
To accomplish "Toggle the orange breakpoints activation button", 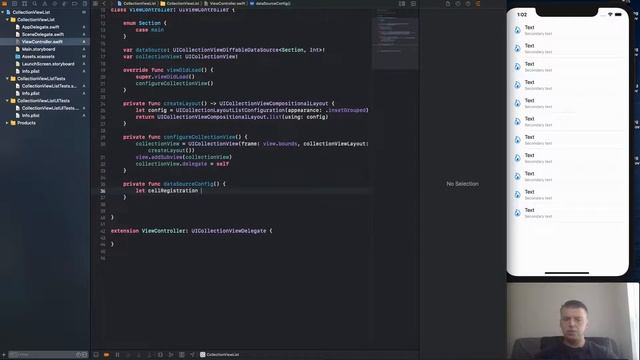I will point(107,355).
